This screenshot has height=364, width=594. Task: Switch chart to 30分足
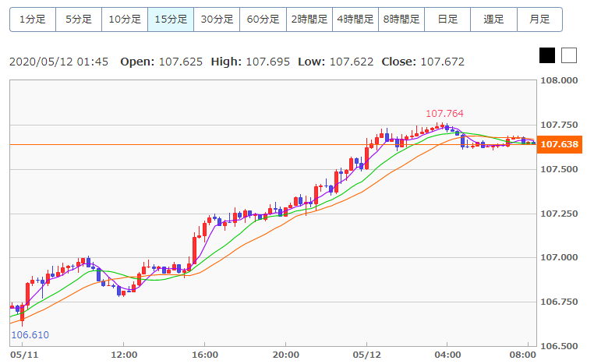[217, 19]
